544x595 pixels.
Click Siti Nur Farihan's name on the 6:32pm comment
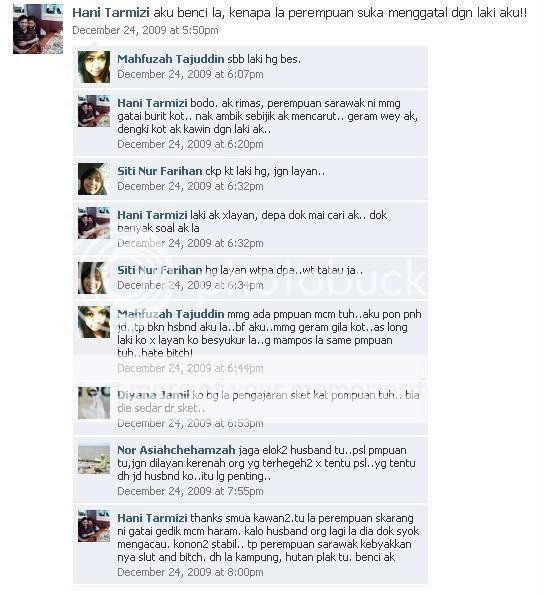coord(160,171)
